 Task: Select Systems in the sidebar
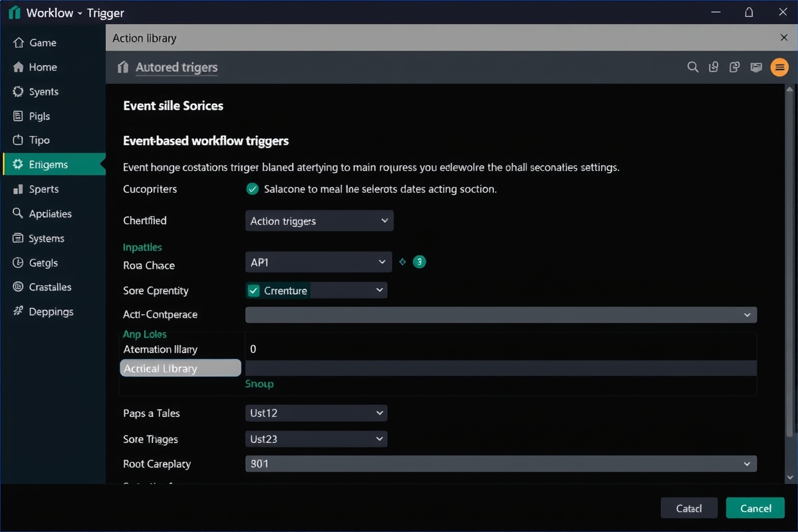[53, 238]
